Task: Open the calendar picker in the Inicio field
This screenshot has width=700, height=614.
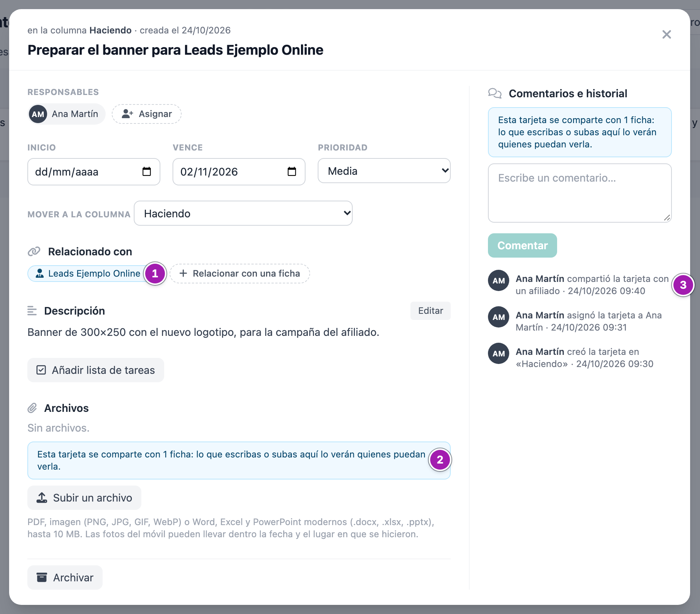Action: coord(146,172)
